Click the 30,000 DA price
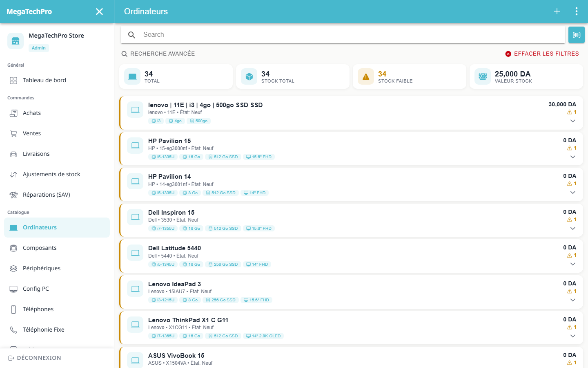Viewport: 588px width, 368px height. (562, 104)
